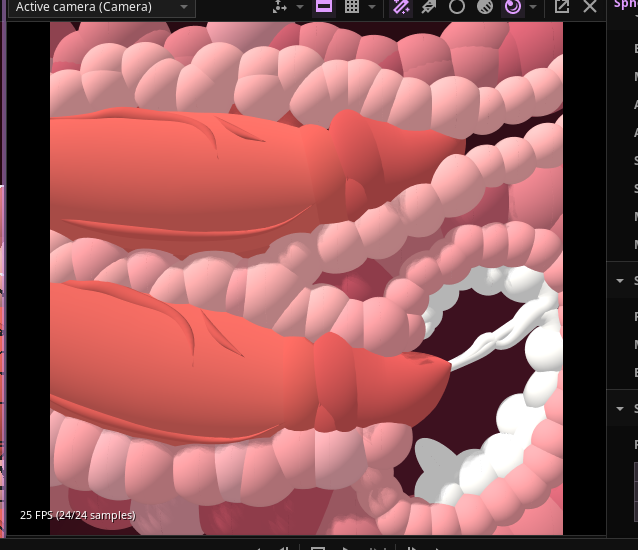Click the half-shaded striped sphere icon

tap(485, 7)
